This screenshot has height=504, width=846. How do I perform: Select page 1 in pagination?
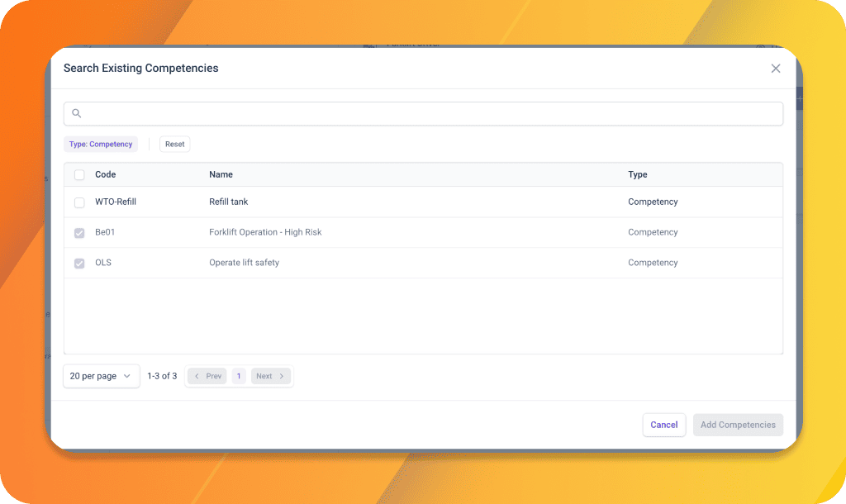(x=239, y=376)
